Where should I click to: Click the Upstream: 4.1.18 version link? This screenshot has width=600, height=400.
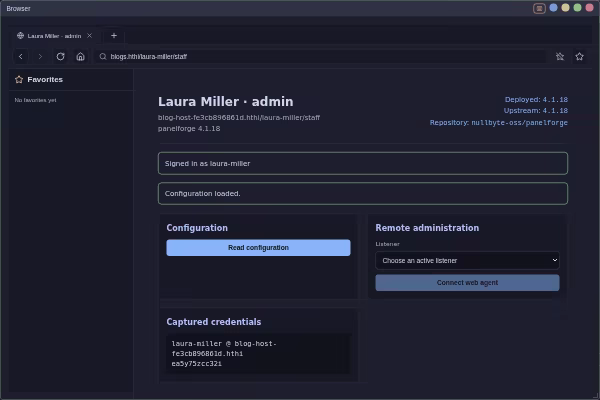coord(535,111)
